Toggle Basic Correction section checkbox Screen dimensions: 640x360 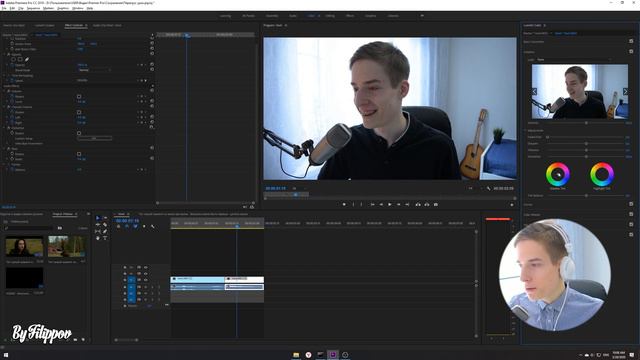pos(631,41)
